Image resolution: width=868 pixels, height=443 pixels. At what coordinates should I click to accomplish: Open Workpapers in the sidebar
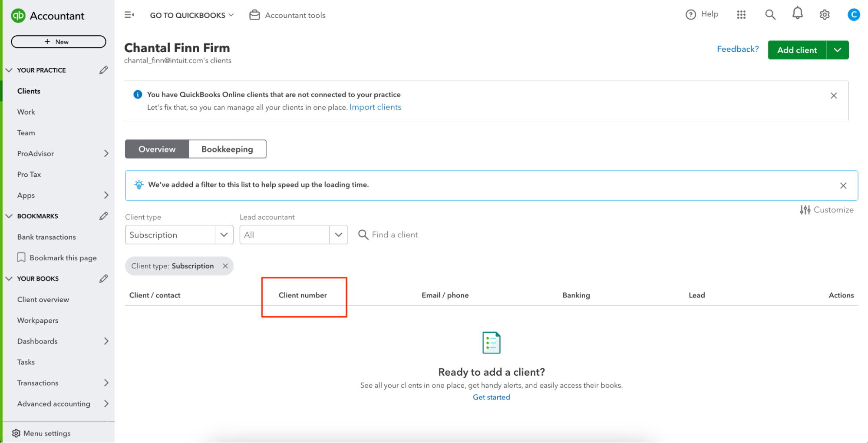pyautogui.click(x=38, y=320)
